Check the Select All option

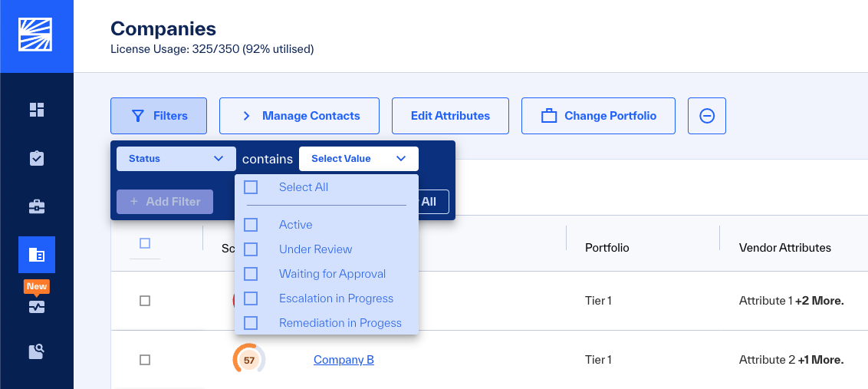point(251,187)
